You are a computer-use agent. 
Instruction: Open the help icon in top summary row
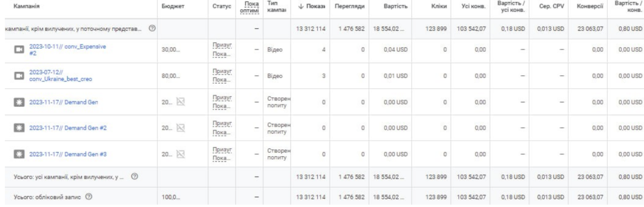(152, 28)
